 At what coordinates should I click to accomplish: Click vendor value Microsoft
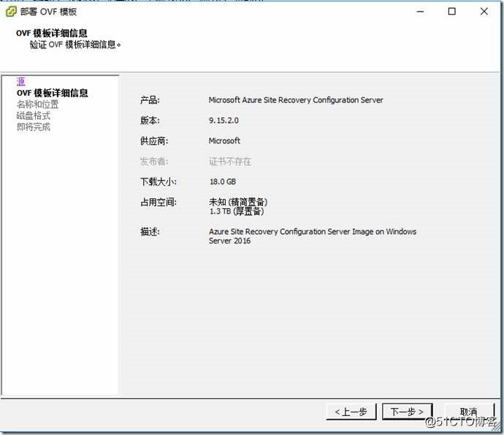click(224, 140)
